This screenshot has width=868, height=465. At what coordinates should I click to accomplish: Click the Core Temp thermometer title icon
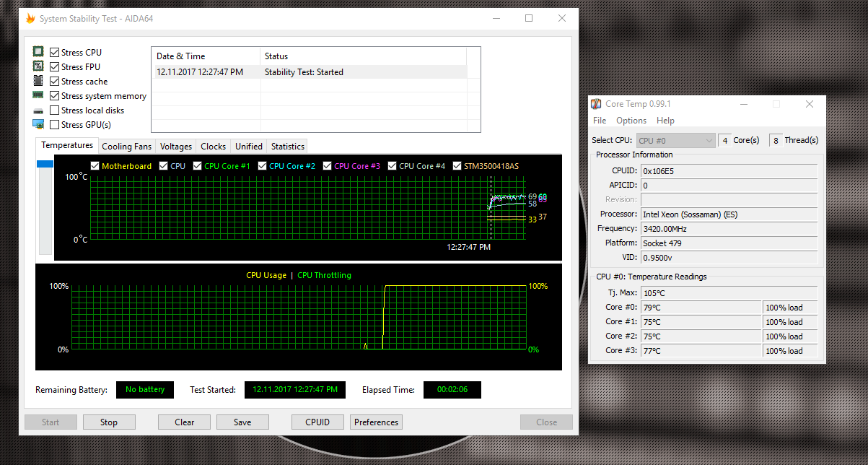[x=596, y=104]
